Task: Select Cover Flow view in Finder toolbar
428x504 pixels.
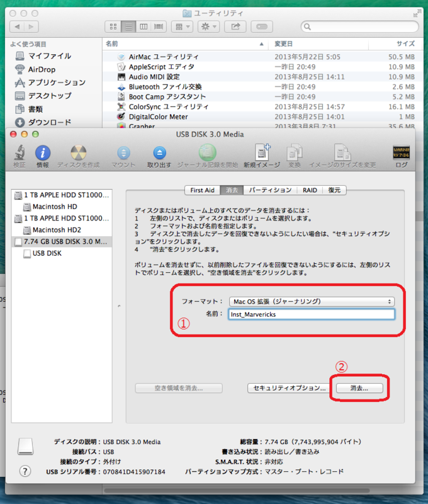Action: 159,26
